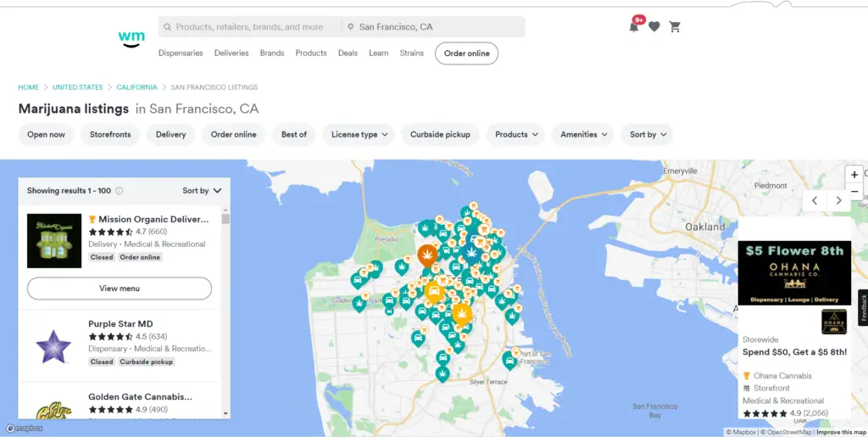The width and height of the screenshot is (868, 437).
Task: Open the Deals nav item
Action: pyautogui.click(x=348, y=53)
